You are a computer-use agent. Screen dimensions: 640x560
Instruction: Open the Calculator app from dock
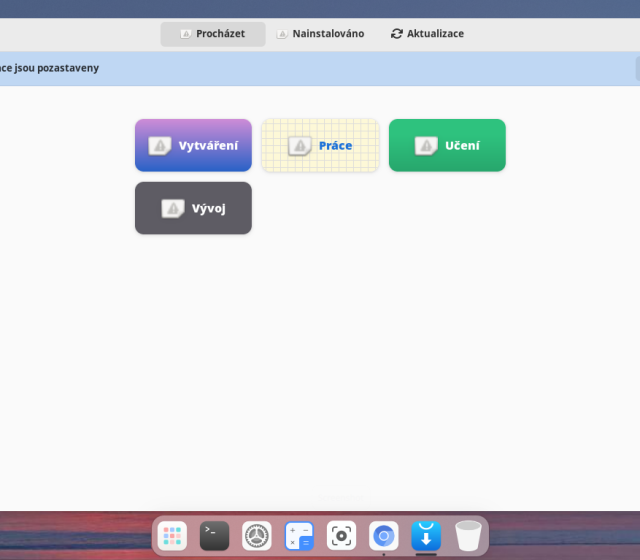[299, 536]
